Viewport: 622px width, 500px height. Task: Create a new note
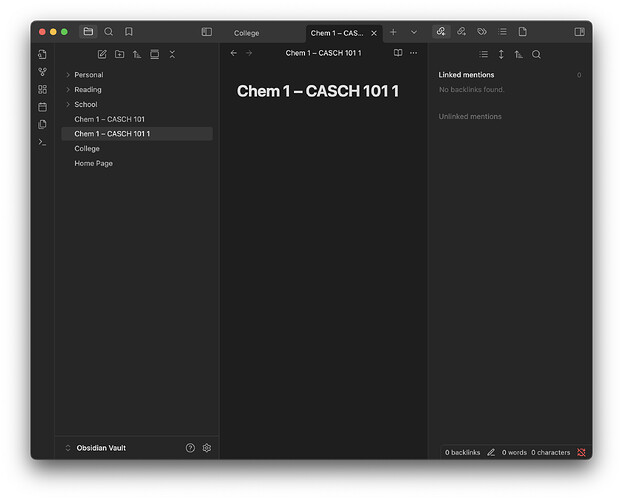(x=102, y=54)
